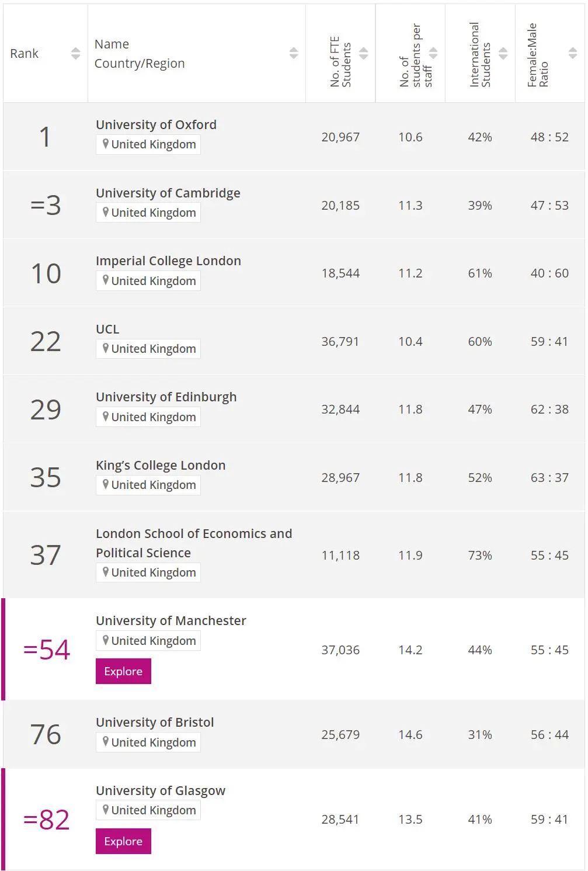The image size is (588, 871).
Task: Click location pin under University of Oxford
Action: point(106,144)
